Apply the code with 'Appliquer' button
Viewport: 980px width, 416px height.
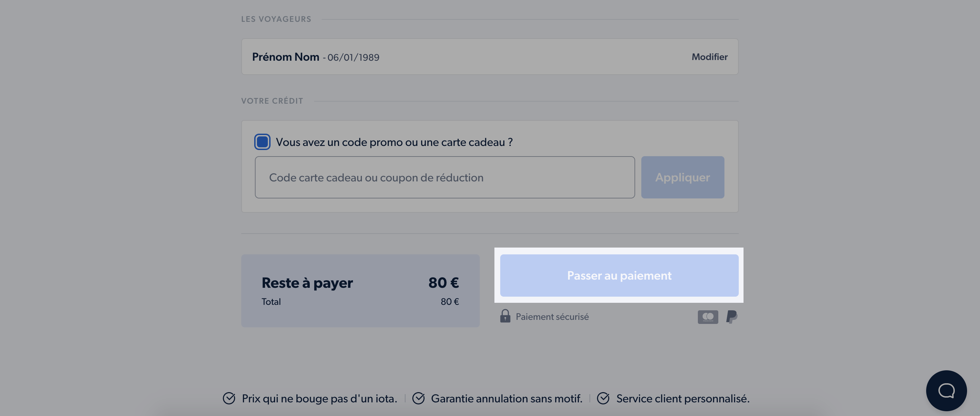pos(682,177)
